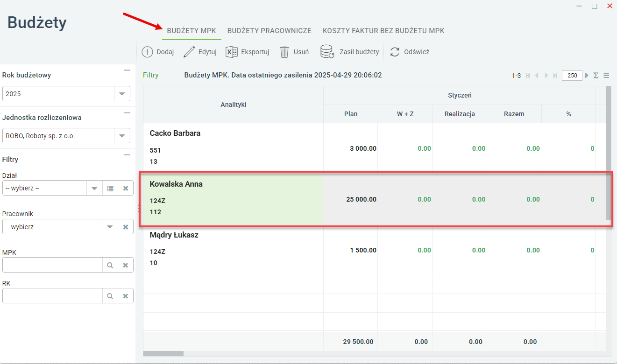Open the Jednostka rozliczeniowa ROBO dropdown
Viewport: 617px width, 364px height.
pyautogui.click(x=122, y=136)
